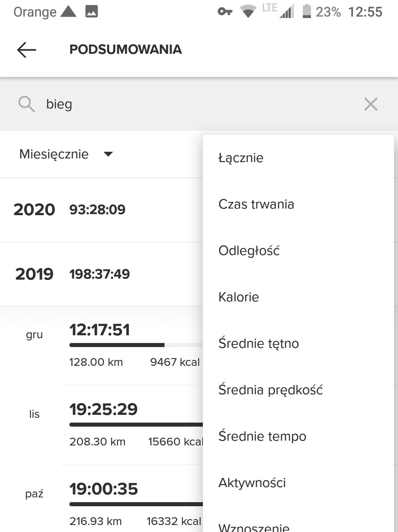Open the Miesięcznie period dropdown

(66, 154)
